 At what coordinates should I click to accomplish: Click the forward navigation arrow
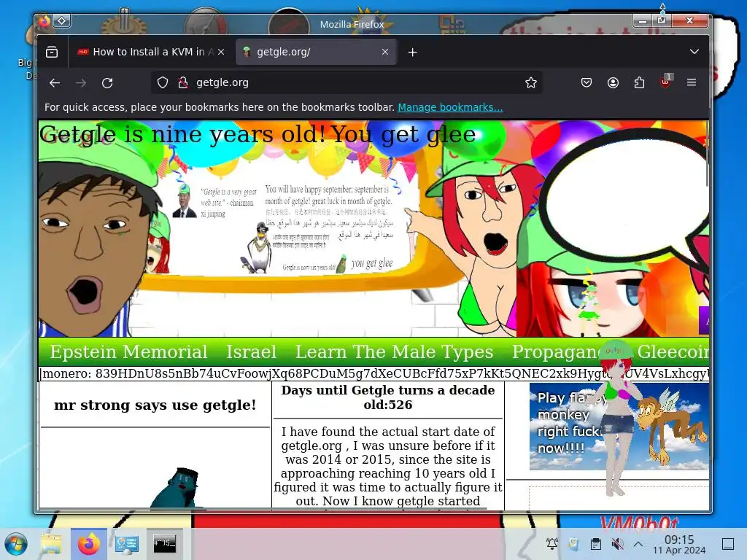coord(81,83)
